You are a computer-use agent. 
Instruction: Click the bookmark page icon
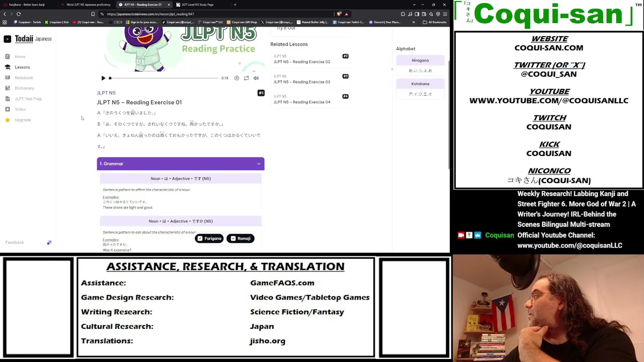click(93, 14)
